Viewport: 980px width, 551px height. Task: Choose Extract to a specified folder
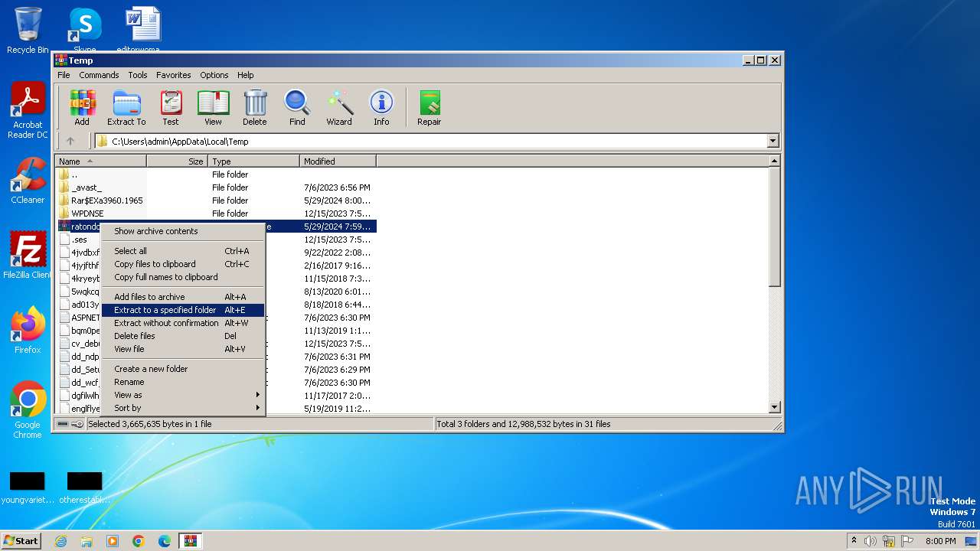183,310
